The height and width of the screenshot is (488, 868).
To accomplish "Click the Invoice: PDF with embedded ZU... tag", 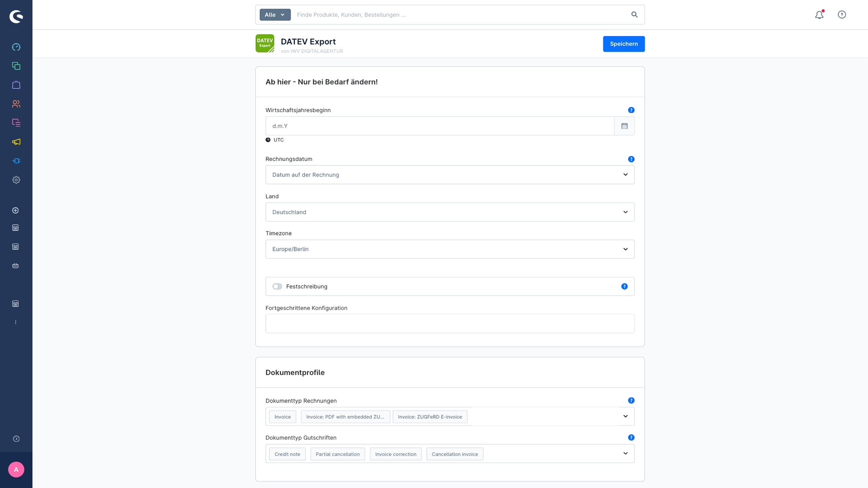I will coord(345,417).
